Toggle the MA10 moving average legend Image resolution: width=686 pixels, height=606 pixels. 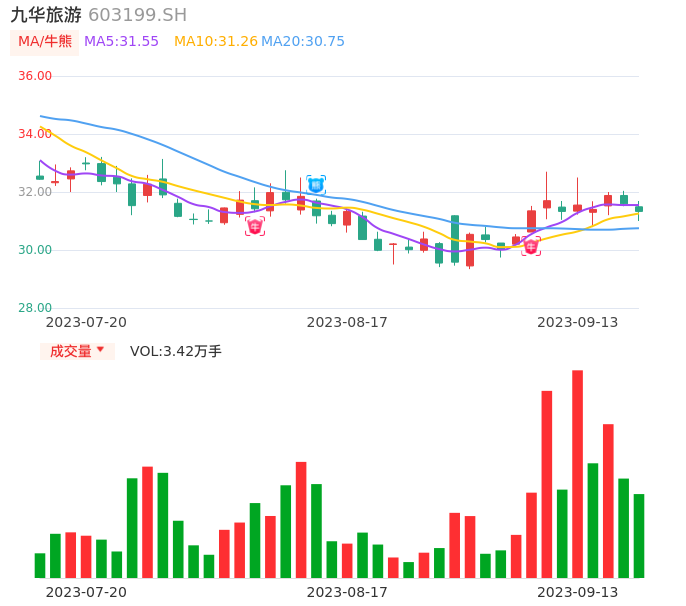215,42
